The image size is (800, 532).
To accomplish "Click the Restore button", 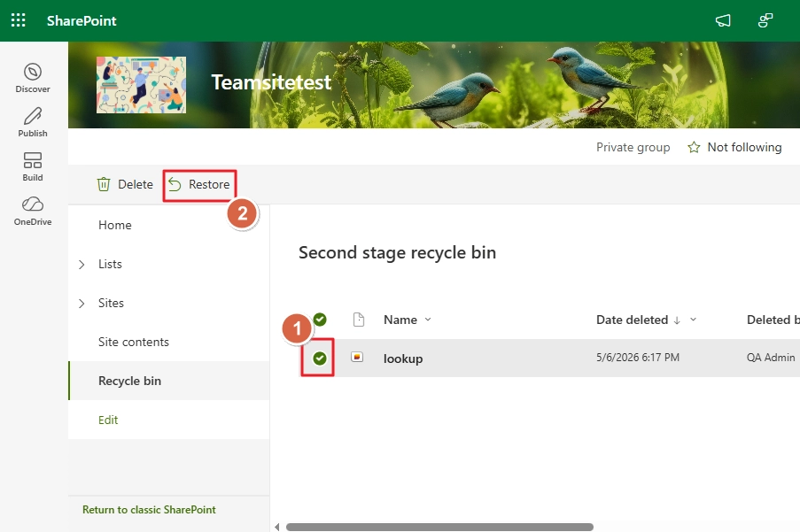I will (x=199, y=184).
